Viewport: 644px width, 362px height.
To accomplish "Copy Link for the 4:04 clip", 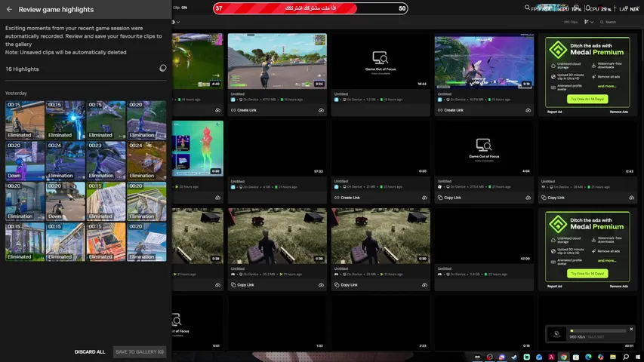I will pos(449,198).
